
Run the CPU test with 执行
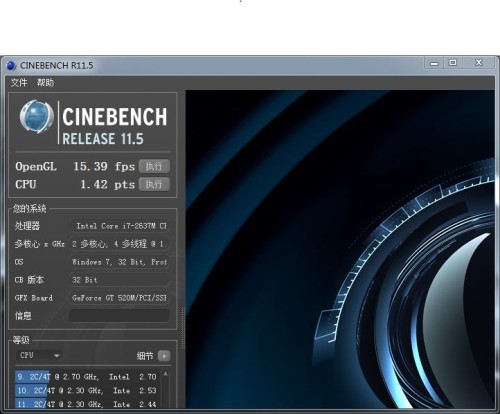tap(154, 184)
